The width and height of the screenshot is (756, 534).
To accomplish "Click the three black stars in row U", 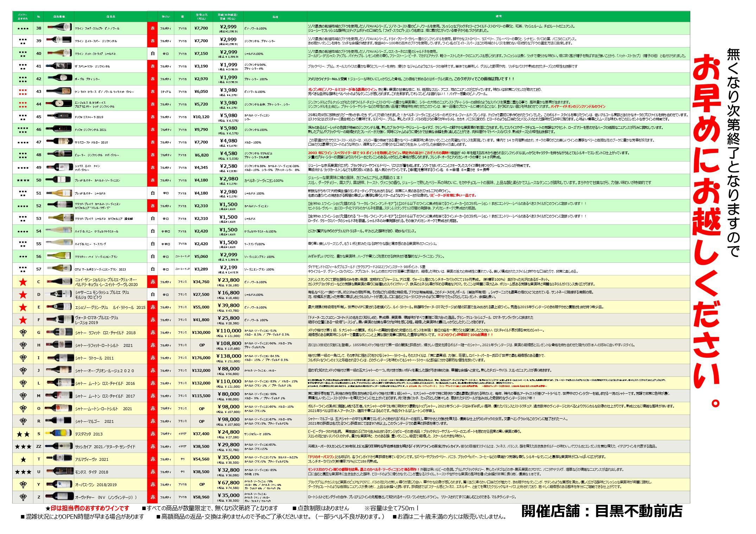I will [x=23, y=472].
